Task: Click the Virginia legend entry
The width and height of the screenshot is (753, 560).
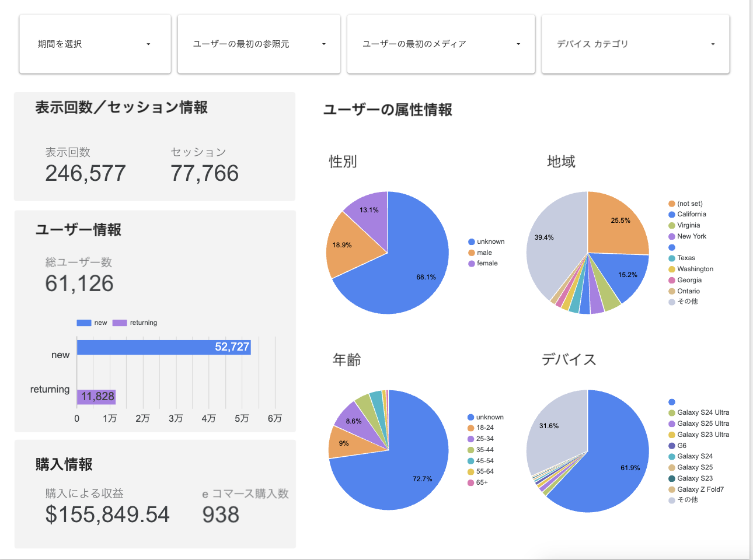Action: click(684, 225)
